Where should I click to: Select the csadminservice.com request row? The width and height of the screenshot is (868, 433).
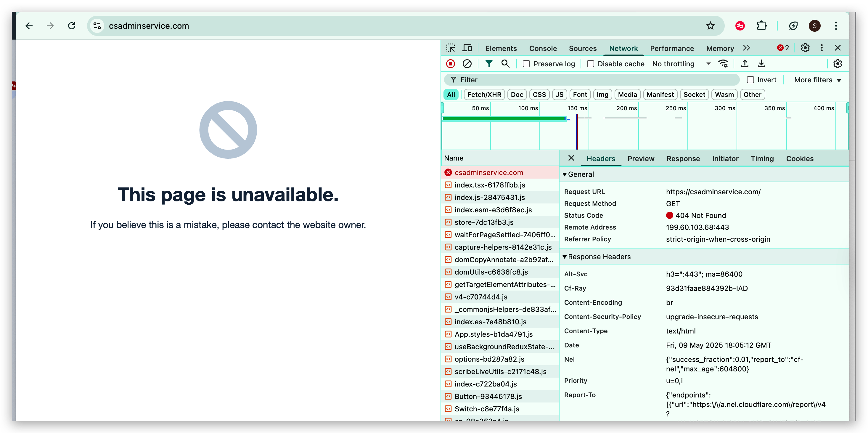488,172
